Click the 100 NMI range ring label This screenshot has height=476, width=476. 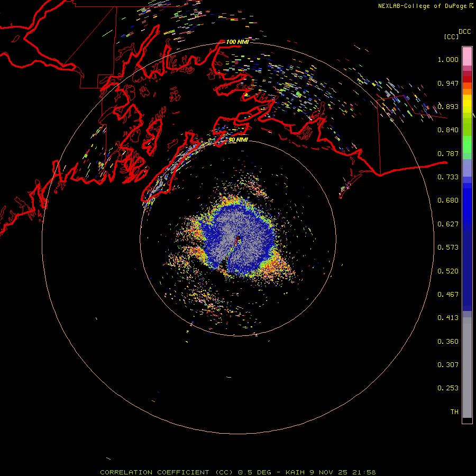tap(237, 42)
